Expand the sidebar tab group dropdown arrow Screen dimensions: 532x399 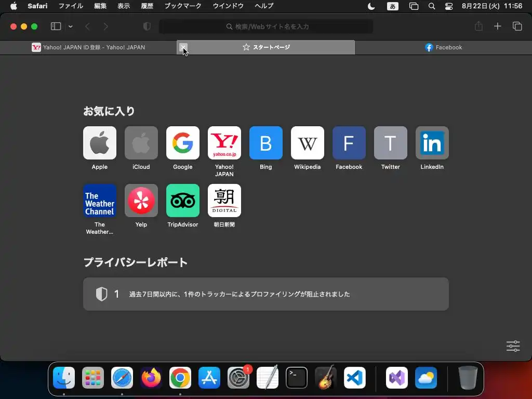(70, 26)
